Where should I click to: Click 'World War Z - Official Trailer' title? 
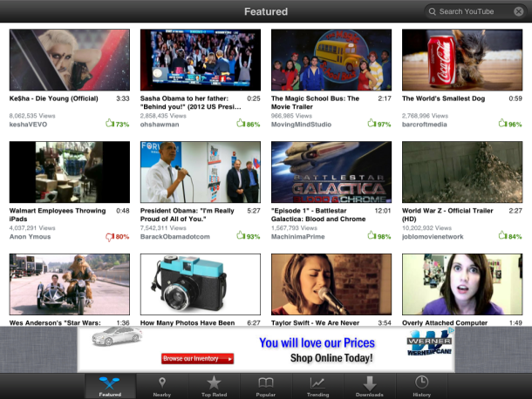[447, 215]
